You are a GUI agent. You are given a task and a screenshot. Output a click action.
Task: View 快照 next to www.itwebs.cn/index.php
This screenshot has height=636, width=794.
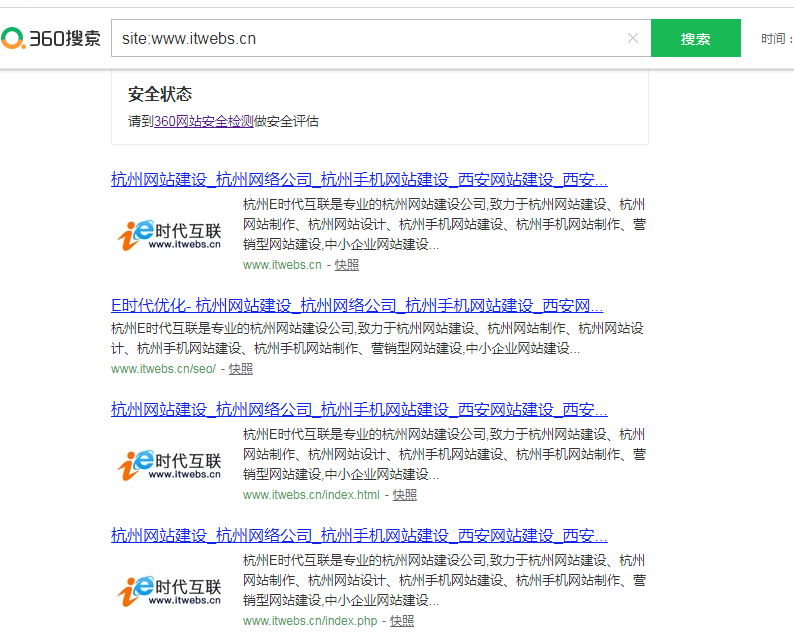(402, 621)
